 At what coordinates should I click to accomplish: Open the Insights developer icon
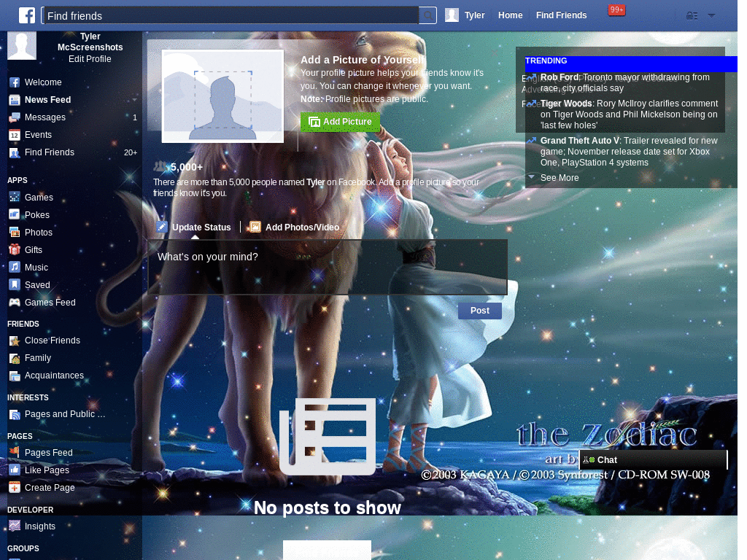coord(15,526)
